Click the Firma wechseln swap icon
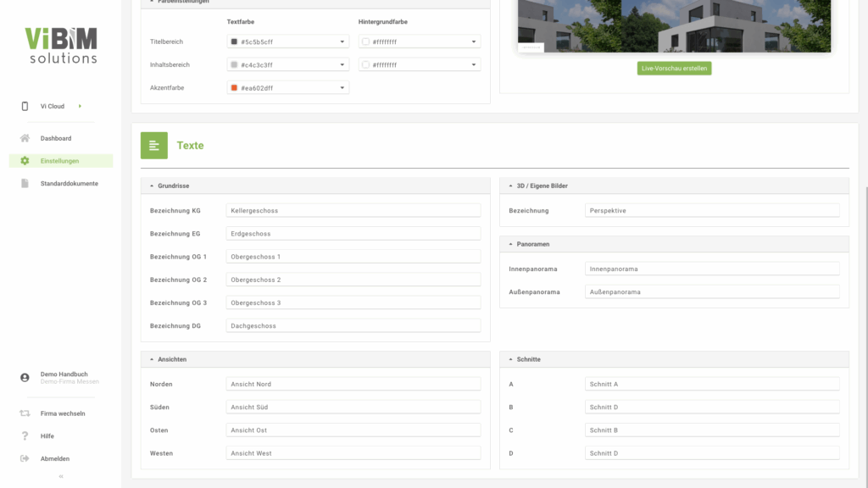868x488 pixels. (25, 413)
